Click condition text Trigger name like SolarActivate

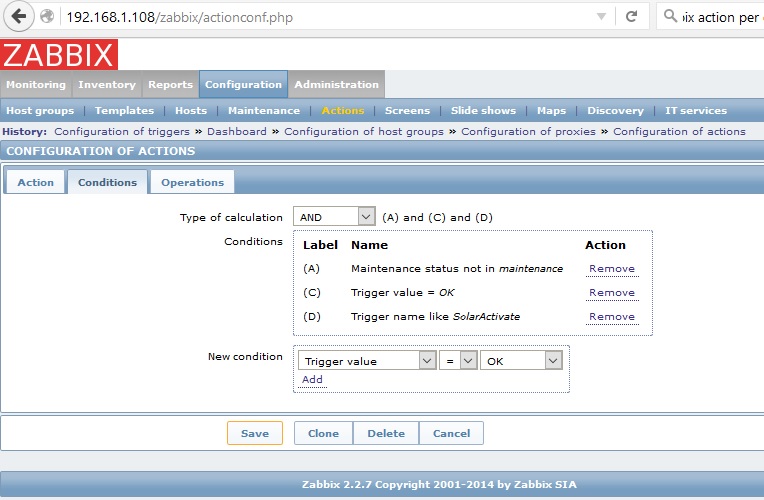coord(435,316)
